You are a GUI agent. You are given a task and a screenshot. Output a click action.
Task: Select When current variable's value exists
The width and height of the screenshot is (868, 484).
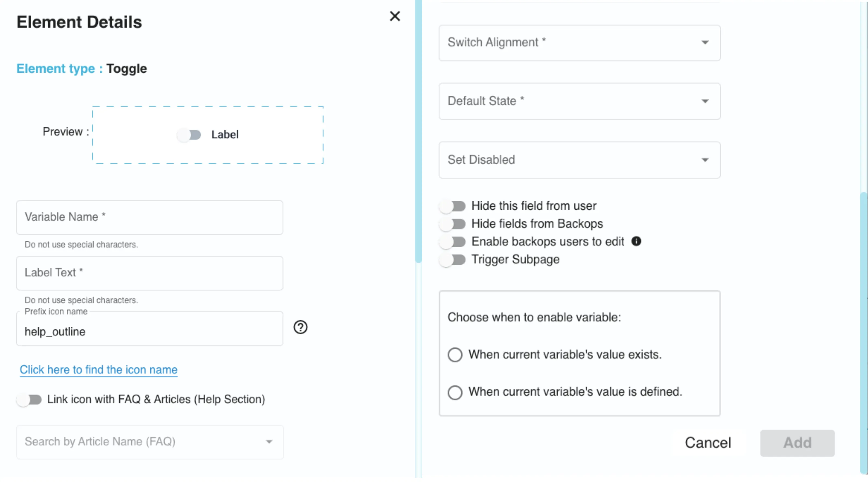point(455,355)
